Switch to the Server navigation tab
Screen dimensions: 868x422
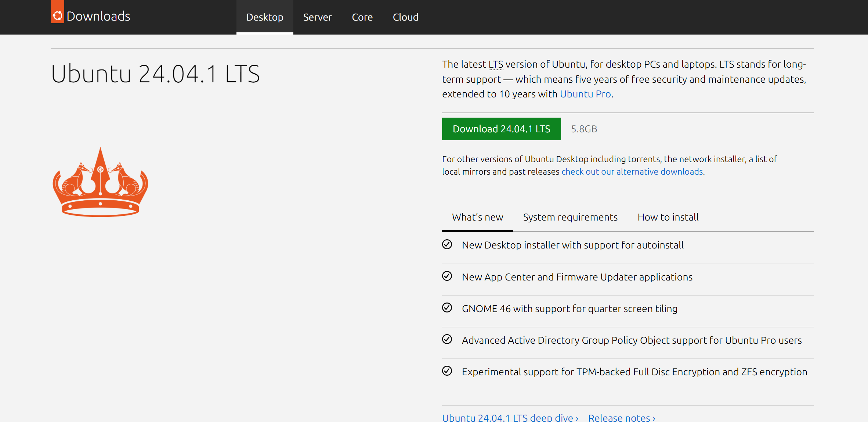318,17
